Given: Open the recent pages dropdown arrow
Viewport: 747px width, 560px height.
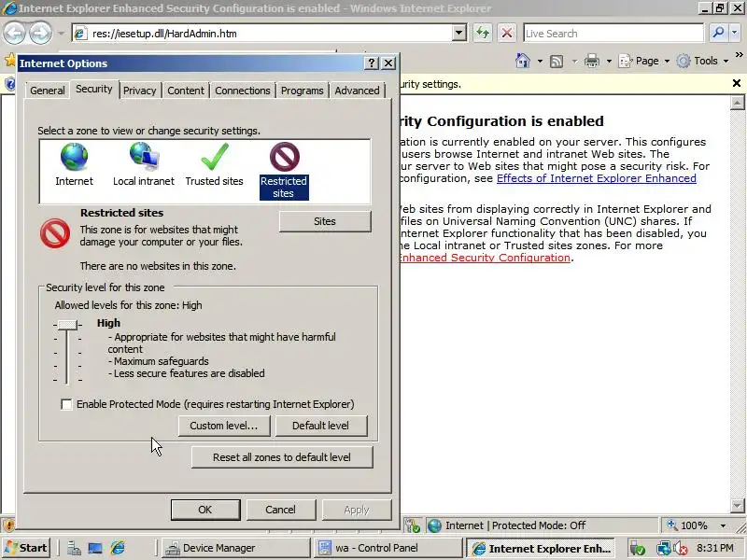Looking at the screenshot, I should click(61, 34).
